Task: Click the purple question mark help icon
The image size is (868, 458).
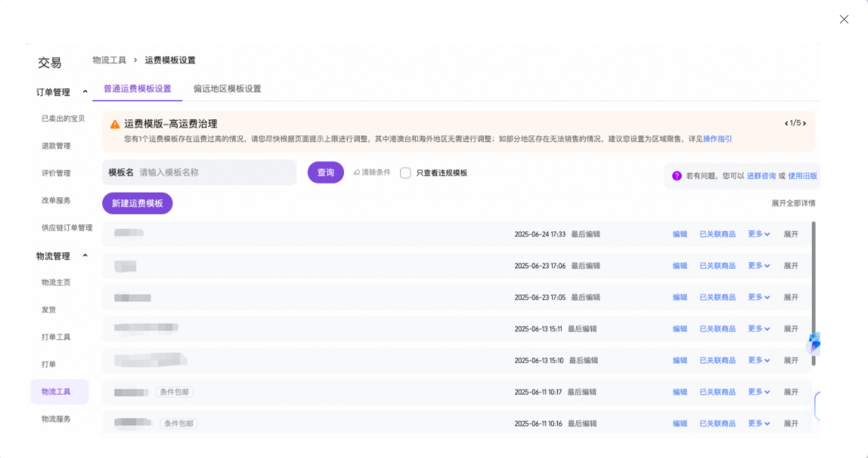Action: pyautogui.click(x=677, y=176)
